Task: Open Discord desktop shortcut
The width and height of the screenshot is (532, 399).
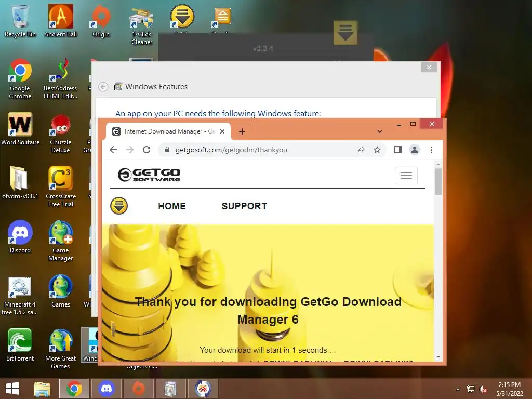Action: point(20,237)
